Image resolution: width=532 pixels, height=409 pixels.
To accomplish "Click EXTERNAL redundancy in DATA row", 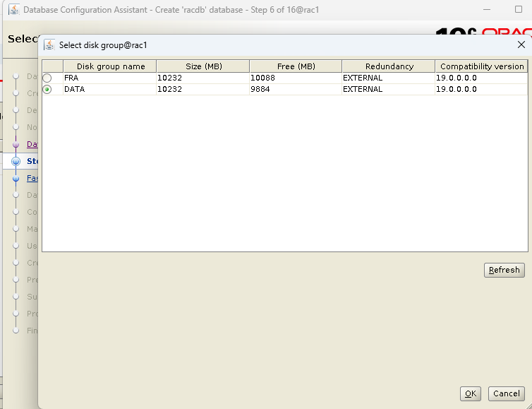I will pyautogui.click(x=389, y=89).
